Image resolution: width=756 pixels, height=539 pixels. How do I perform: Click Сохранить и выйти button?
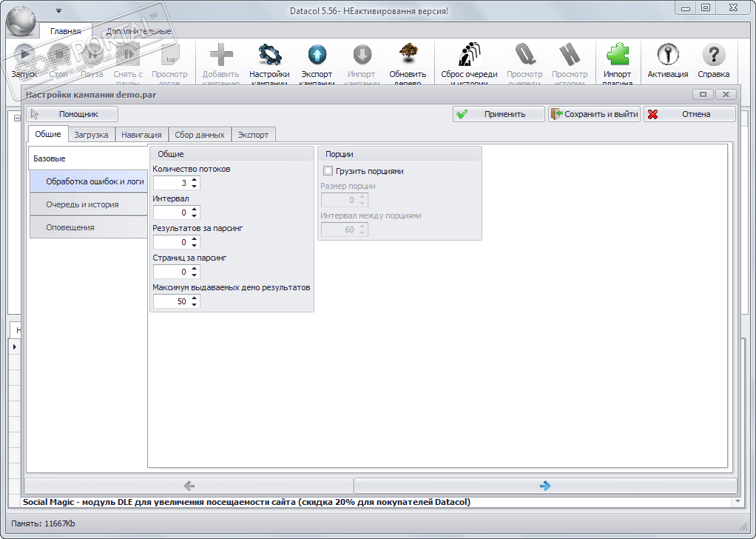[x=594, y=114]
